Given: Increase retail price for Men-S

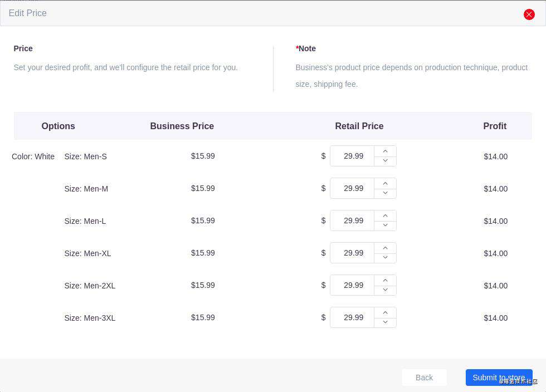Looking at the screenshot, I should [385, 151].
